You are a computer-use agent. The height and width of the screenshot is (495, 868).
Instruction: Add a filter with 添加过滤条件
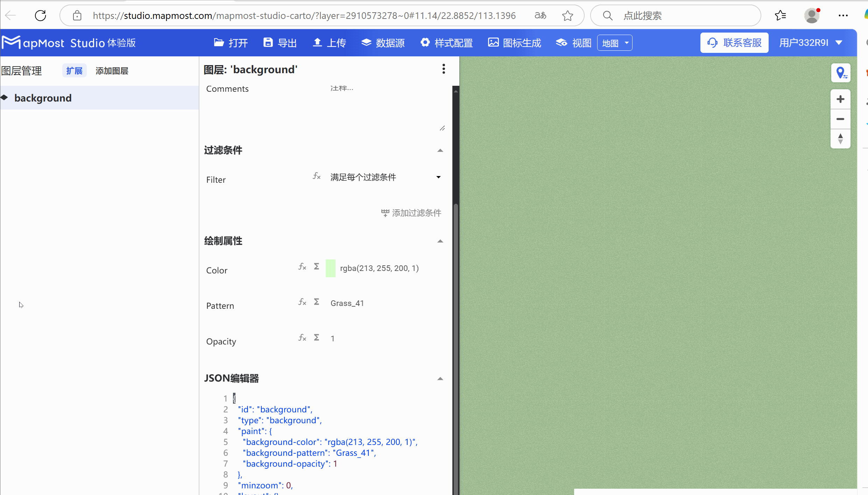coord(411,213)
